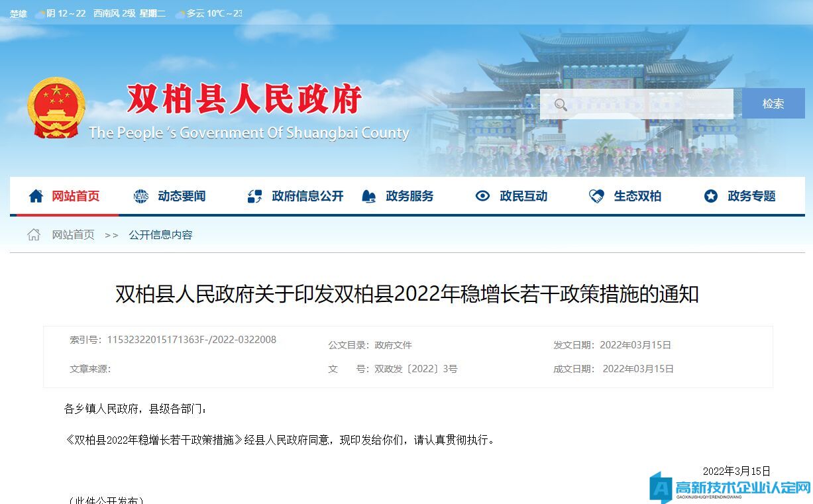The width and height of the screenshot is (813, 504).
Task: Click the magnifier icon in search box
Action: coord(561,105)
